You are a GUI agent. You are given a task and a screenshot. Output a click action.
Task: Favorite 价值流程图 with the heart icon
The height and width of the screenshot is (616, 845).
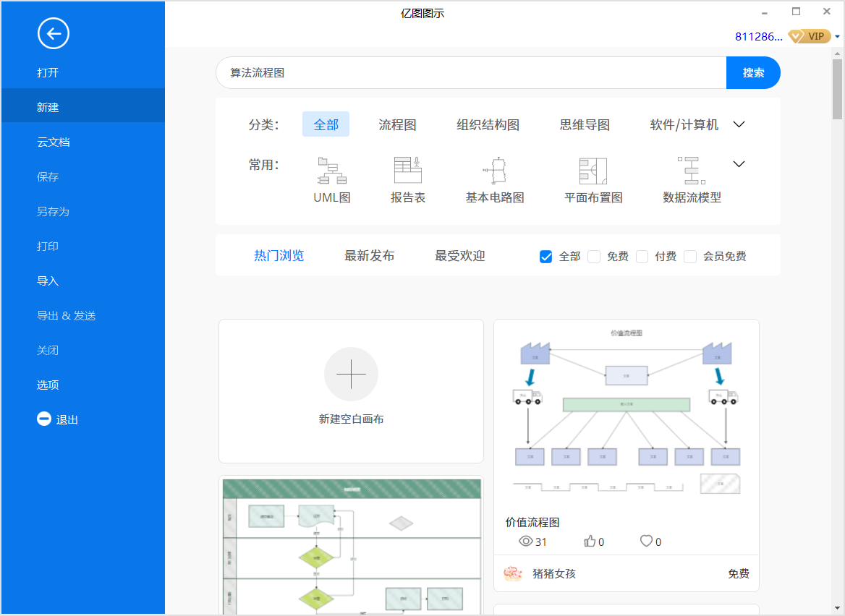[x=646, y=541]
